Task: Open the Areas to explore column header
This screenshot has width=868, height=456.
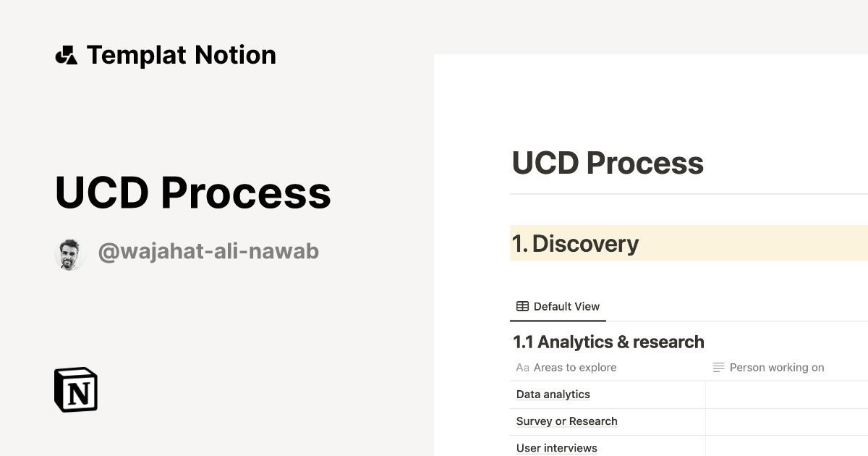Action: pos(574,368)
